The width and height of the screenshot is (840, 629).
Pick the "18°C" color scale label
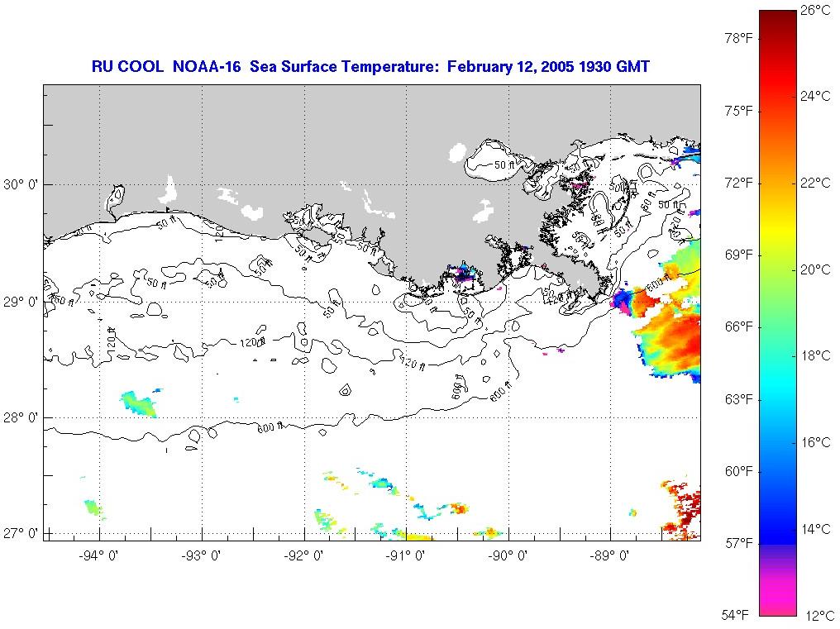815,355
